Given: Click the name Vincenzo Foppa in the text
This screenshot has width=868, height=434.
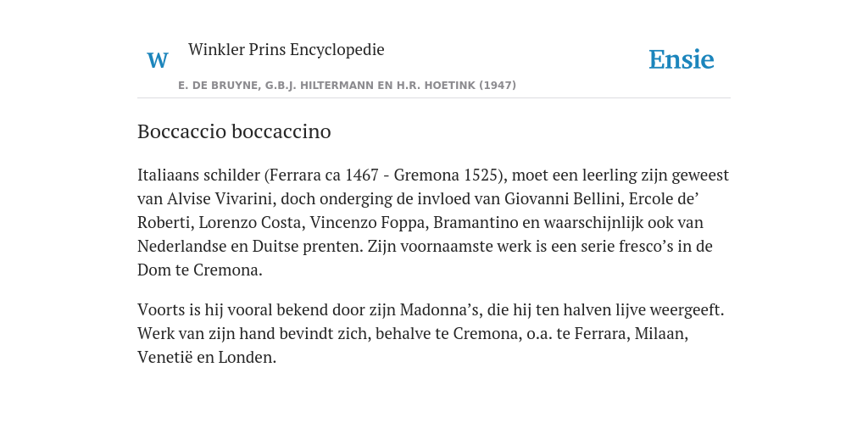Looking at the screenshot, I should pos(369,223).
